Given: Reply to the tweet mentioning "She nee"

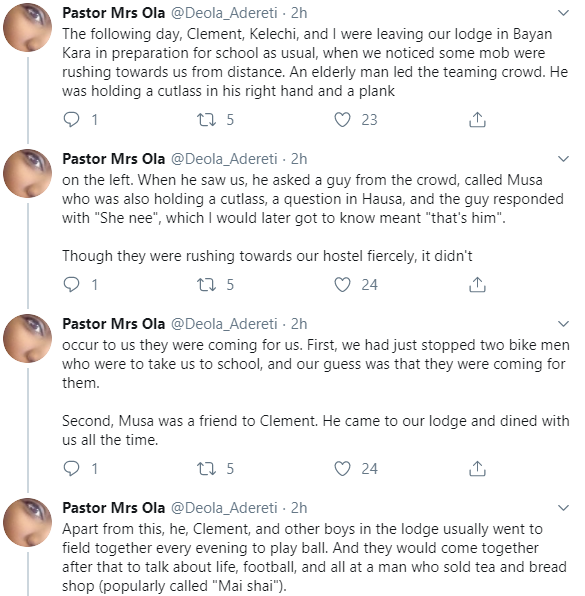Looking at the screenshot, I should pos(71,285).
